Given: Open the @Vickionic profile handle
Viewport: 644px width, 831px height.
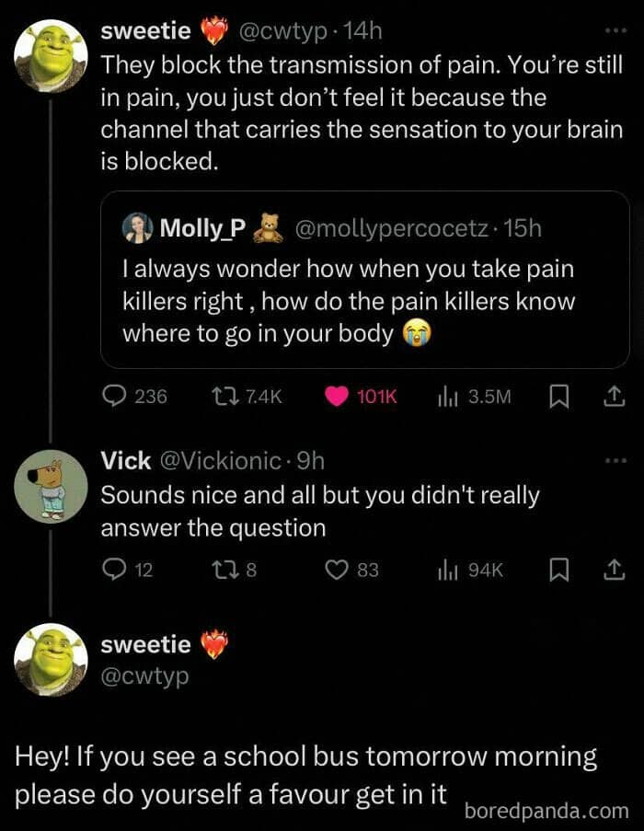Looking at the screenshot, I should pos(214,461).
